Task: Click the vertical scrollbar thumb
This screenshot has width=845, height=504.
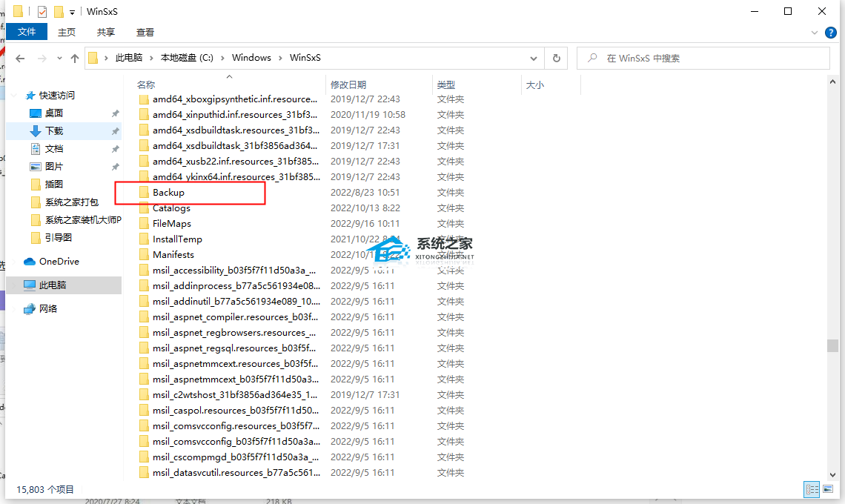Action: point(832,345)
